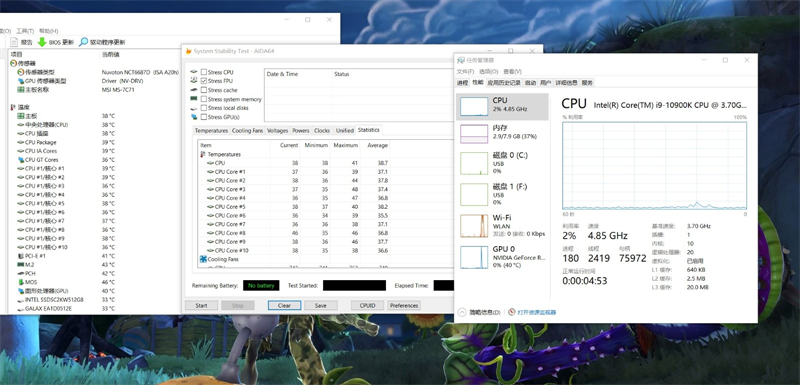Screen dimensions: 800x385
Task: Click the Report page icon in AIDA64 toolbar
Action: [x=13, y=42]
